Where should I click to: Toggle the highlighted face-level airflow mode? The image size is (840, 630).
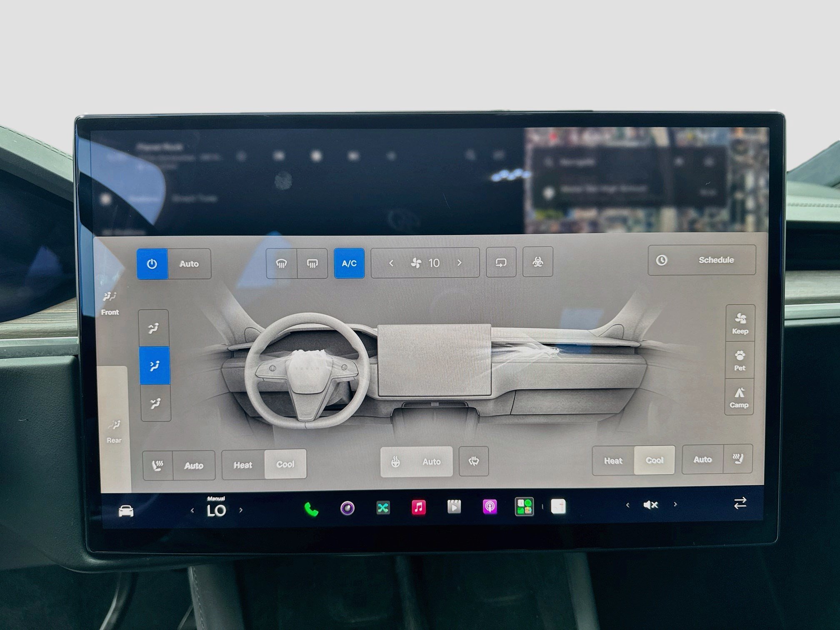tap(155, 365)
